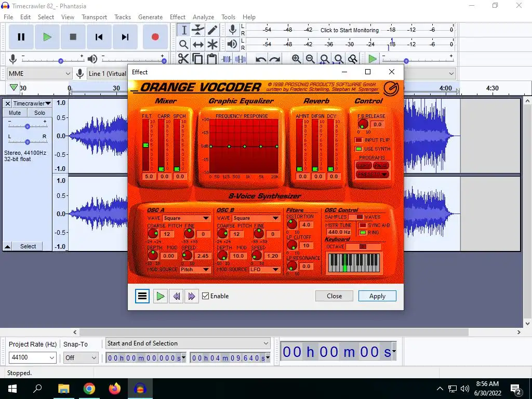Open the OSC A WAVE Square dropdown

point(187,218)
